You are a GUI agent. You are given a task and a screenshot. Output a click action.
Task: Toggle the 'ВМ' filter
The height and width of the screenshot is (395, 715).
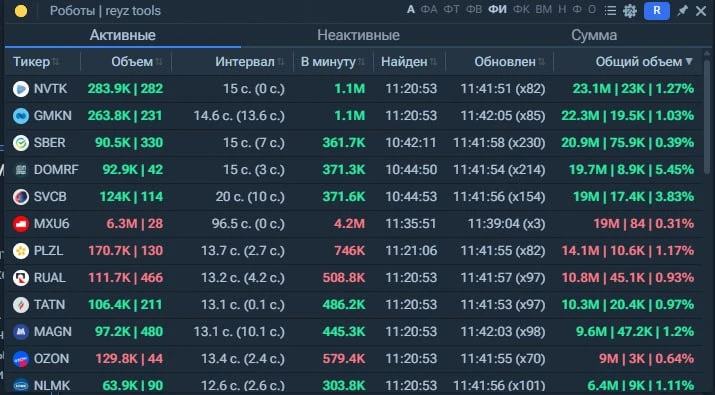pyautogui.click(x=544, y=10)
